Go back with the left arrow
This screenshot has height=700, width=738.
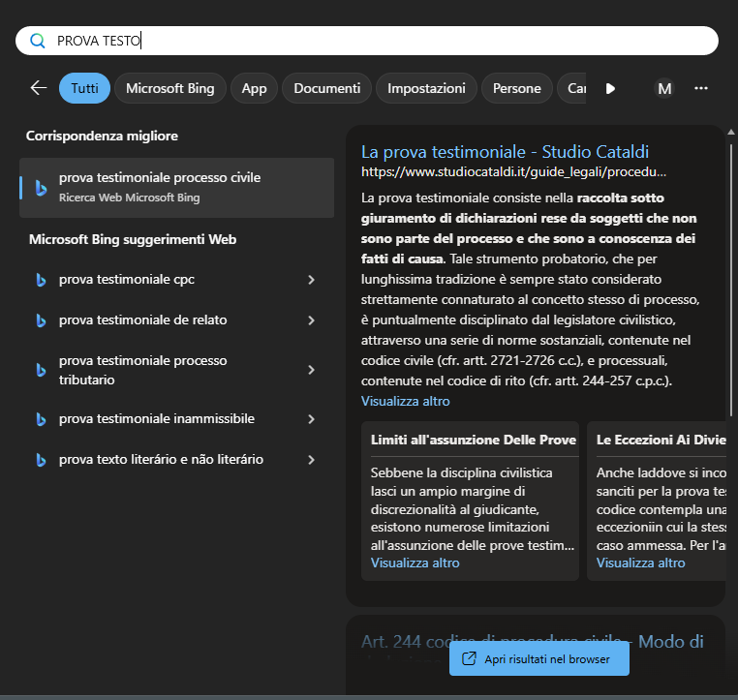(x=39, y=87)
